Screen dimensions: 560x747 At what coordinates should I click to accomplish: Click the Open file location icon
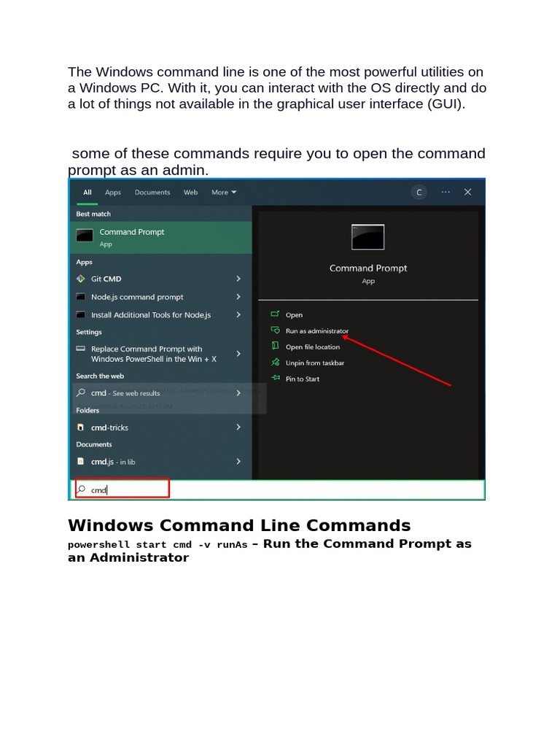[x=275, y=346]
